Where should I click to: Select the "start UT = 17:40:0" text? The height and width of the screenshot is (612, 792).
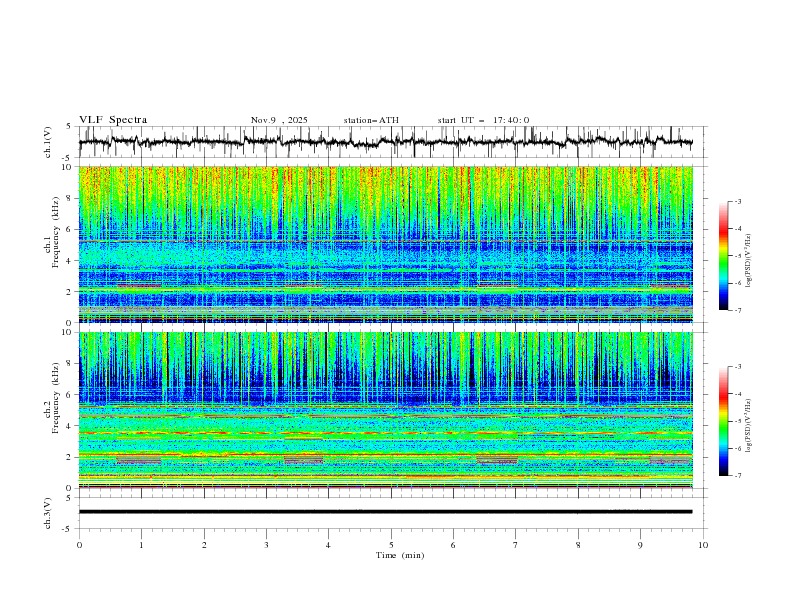click(x=483, y=120)
